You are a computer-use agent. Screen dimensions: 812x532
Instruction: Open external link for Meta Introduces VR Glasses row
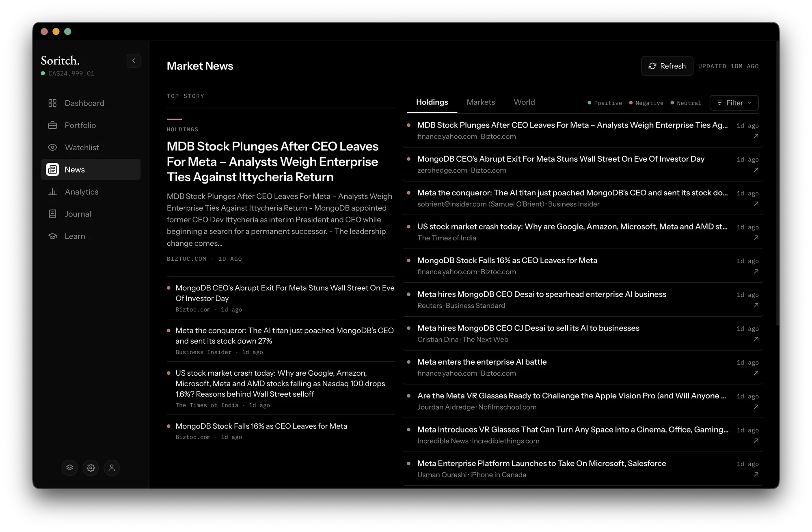(756, 441)
